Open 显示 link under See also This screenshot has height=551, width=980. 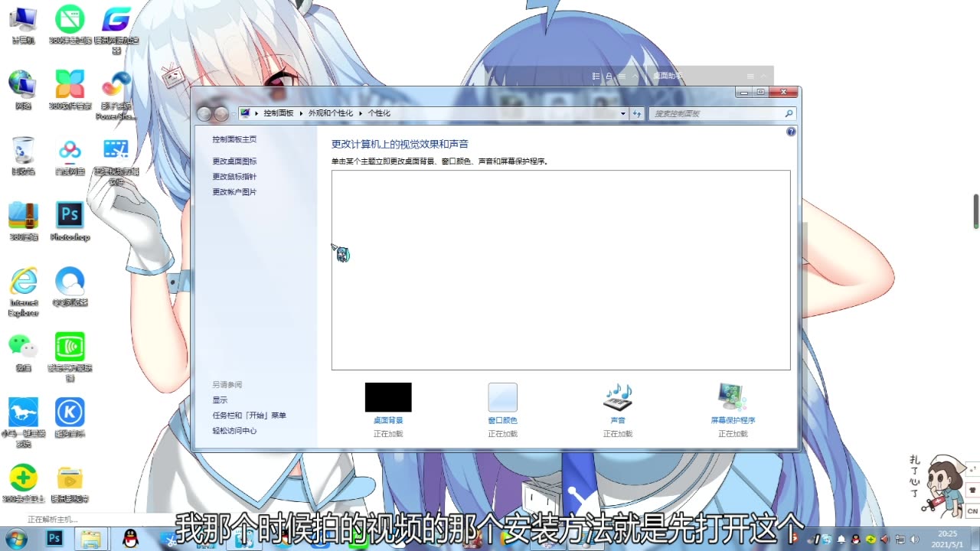click(x=220, y=400)
